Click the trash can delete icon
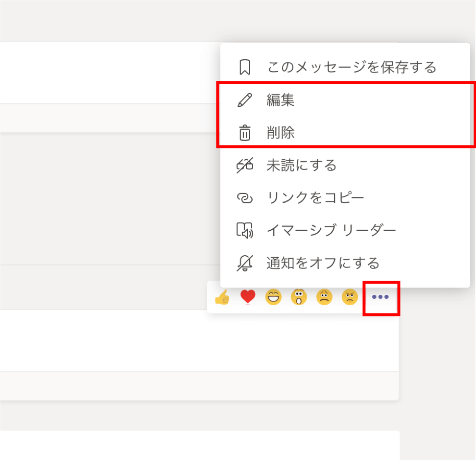Screen dimensions: 476x460 [244, 133]
